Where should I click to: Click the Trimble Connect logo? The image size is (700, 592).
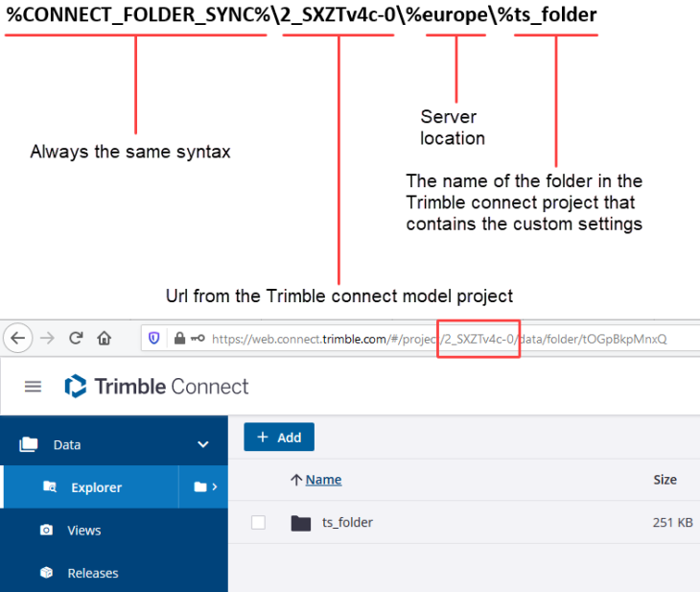coord(76,386)
